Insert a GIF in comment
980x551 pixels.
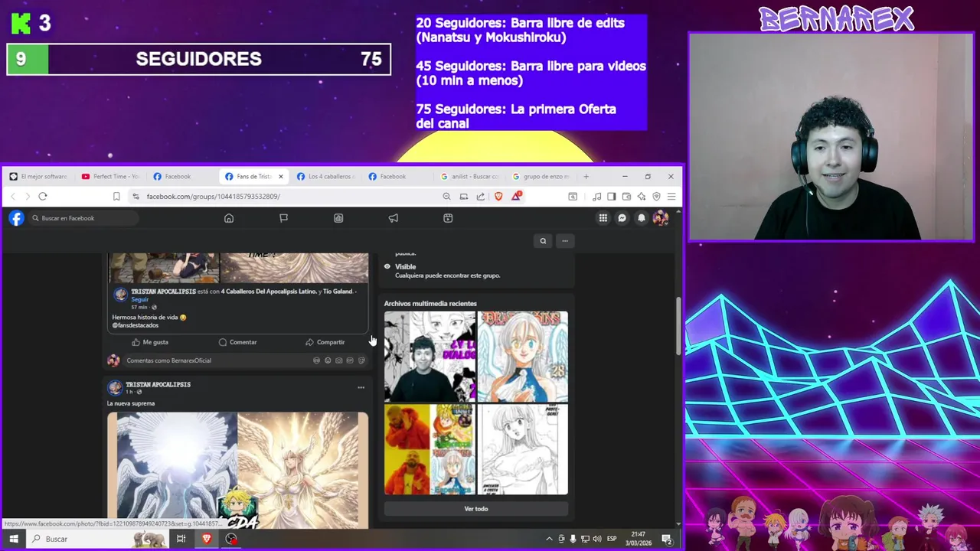[x=350, y=360]
